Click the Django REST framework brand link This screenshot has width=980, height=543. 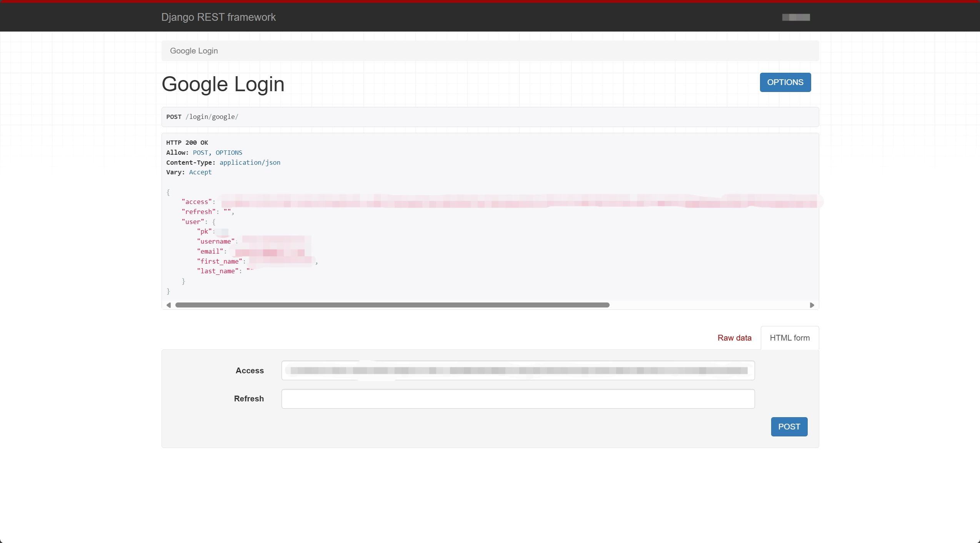(x=218, y=17)
